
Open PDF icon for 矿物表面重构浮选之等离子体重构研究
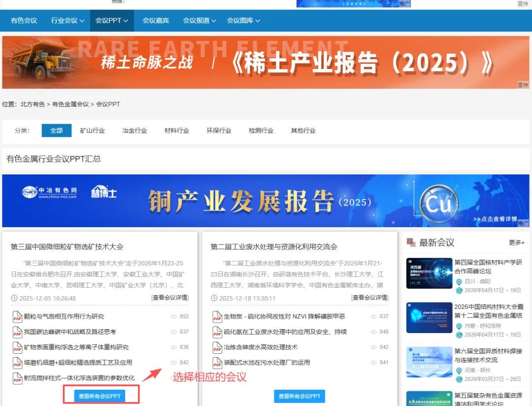(x=17, y=347)
